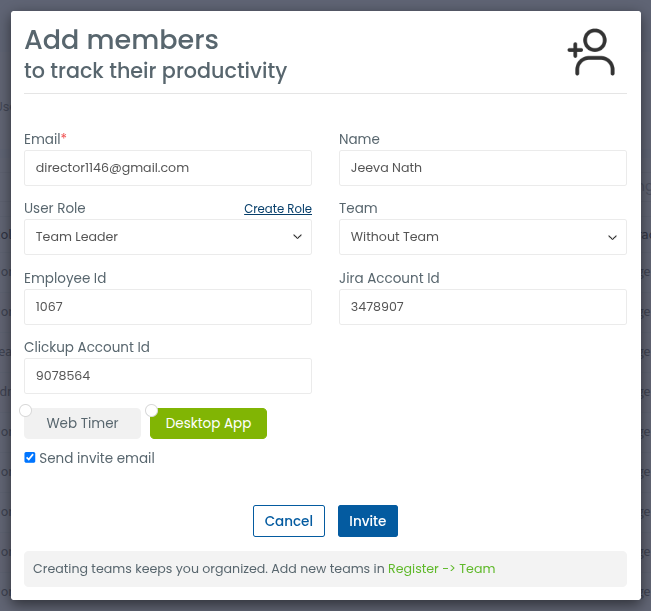
Task: Click the Team dropdown chevron arrow
Action: pos(613,237)
